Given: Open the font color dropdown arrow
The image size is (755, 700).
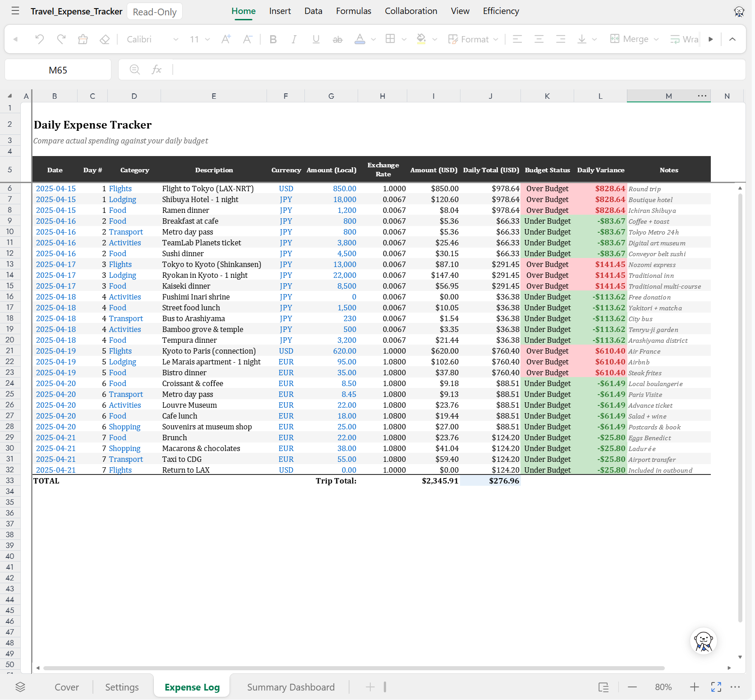Looking at the screenshot, I should 373,40.
